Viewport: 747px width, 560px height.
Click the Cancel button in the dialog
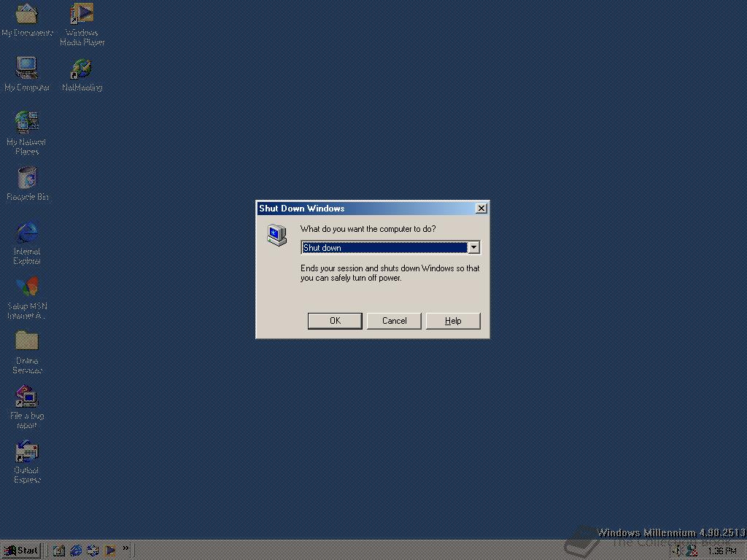pyautogui.click(x=394, y=321)
